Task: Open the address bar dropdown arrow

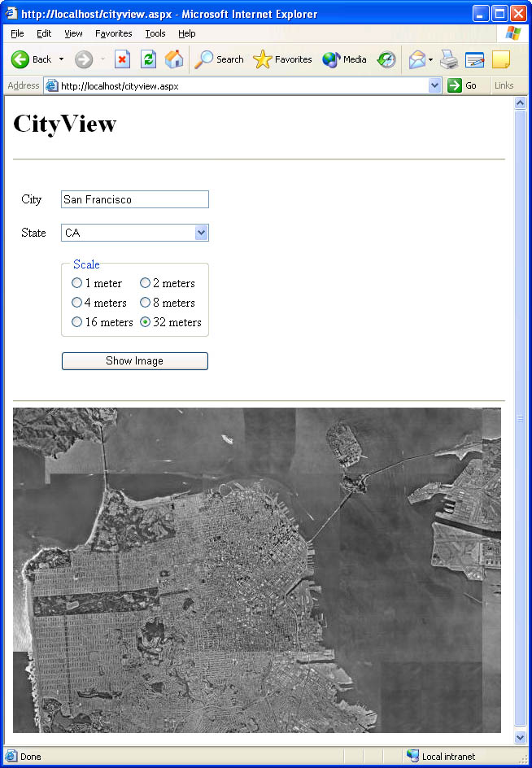Action: click(x=434, y=85)
